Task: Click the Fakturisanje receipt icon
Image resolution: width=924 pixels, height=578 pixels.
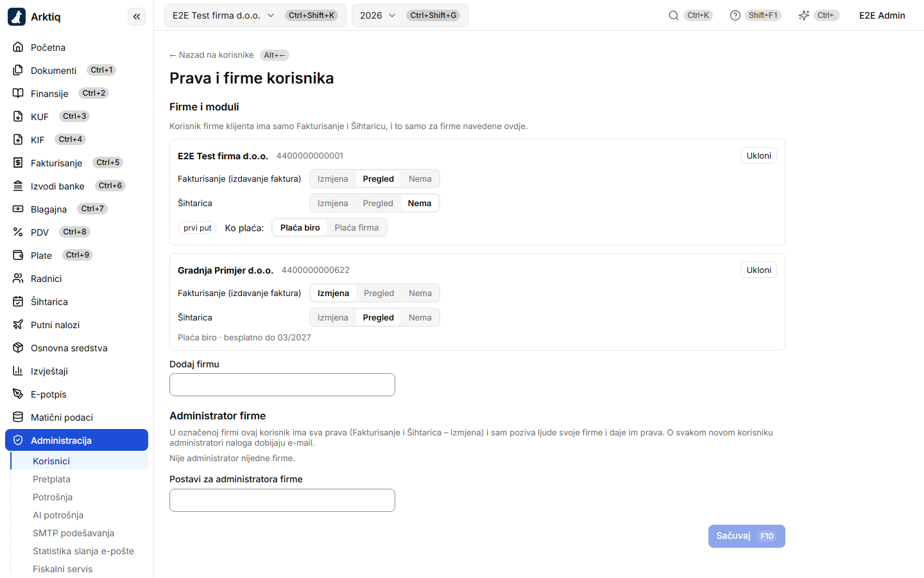Action: pyautogui.click(x=18, y=162)
